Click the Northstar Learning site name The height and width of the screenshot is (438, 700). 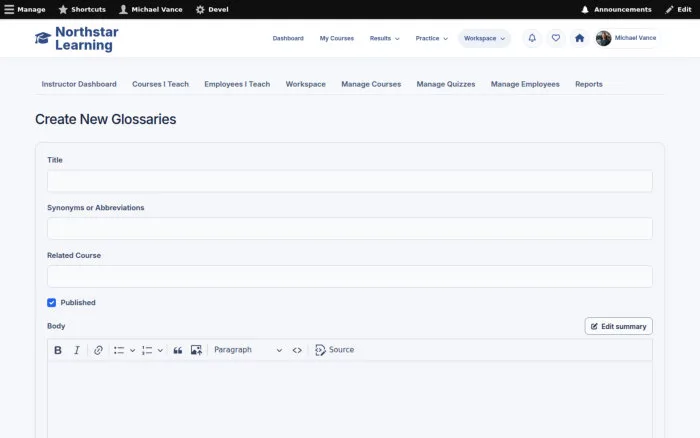tap(87, 38)
